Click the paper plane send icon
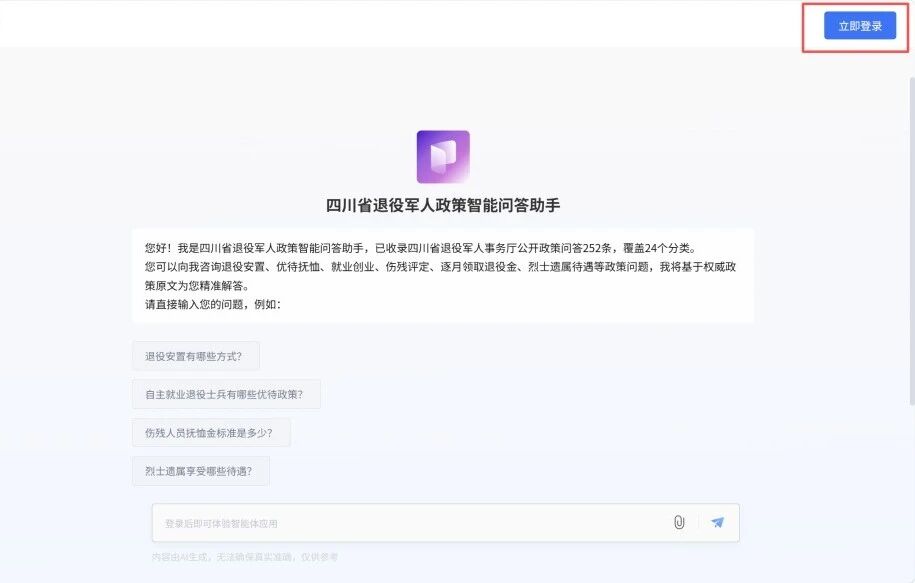 (x=717, y=522)
